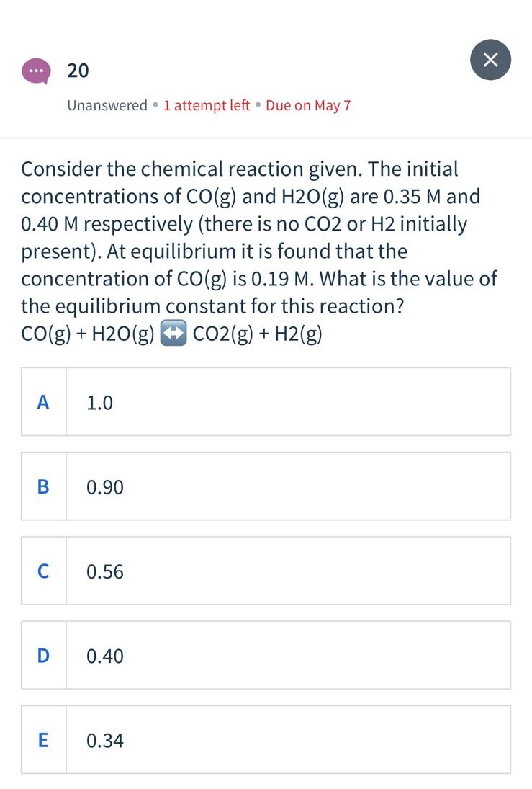Click the letter E in its answer box
Image resolution: width=532 pixels, height=789 pixels.
[43, 740]
